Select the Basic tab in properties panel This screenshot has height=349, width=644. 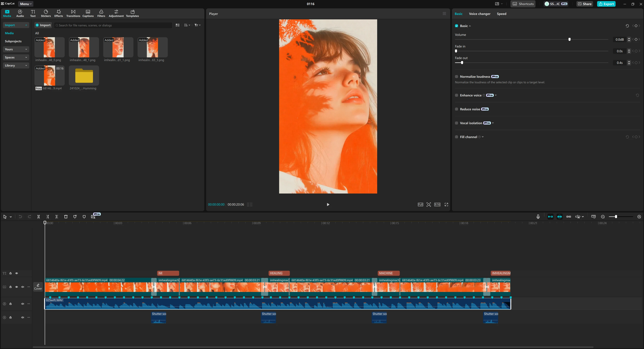459,14
